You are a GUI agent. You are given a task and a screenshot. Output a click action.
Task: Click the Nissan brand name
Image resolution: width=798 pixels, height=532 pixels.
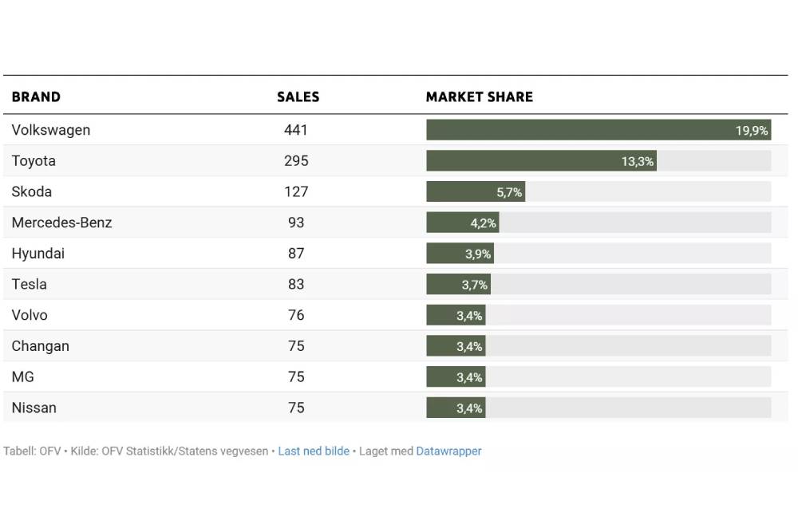pos(34,408)
